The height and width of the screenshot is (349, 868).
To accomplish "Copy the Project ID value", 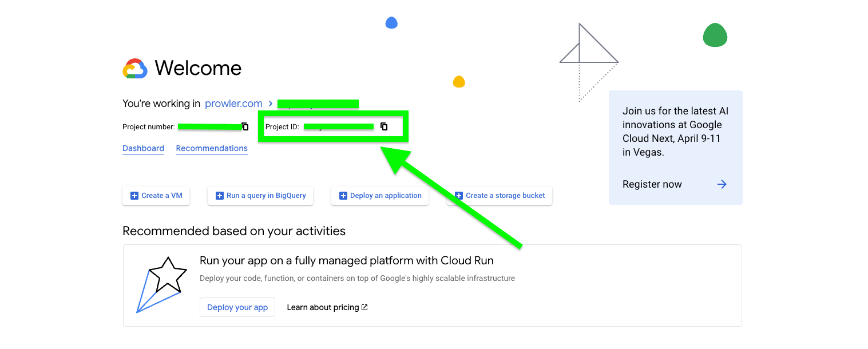I will pos(384,126).
